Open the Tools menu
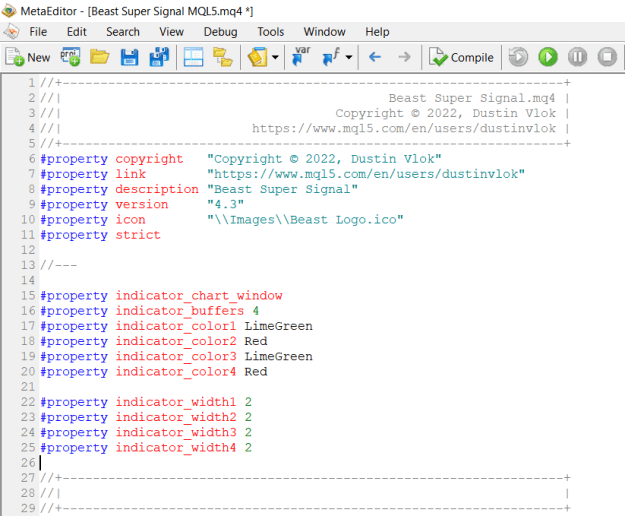The height and width of the screenshot is (516, 625). 271,32
